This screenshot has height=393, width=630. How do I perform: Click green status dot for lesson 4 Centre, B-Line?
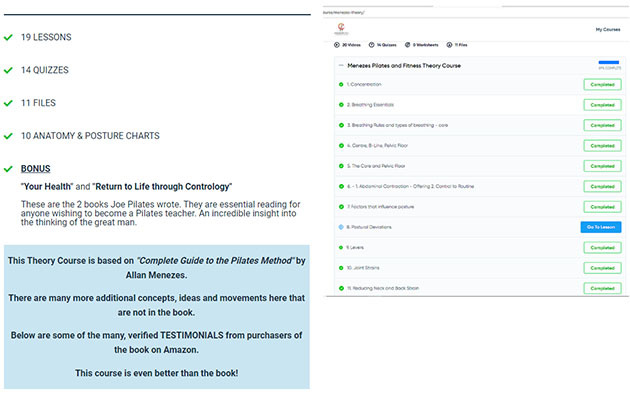pyautogui.click(x=341, y=146)
